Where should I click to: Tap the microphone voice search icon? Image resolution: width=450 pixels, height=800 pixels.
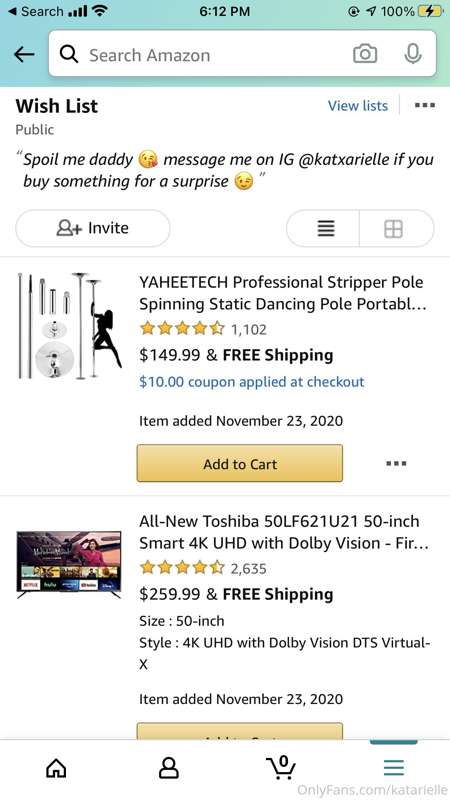point(413,54)
